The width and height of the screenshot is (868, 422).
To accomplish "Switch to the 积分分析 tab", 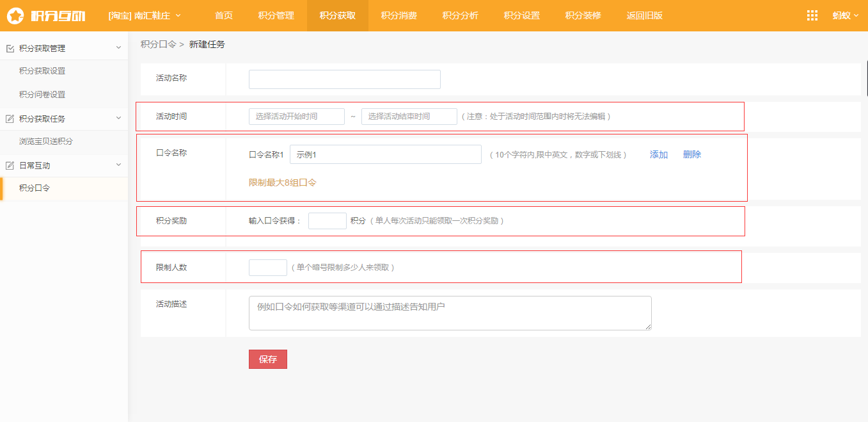I will 460,15.
